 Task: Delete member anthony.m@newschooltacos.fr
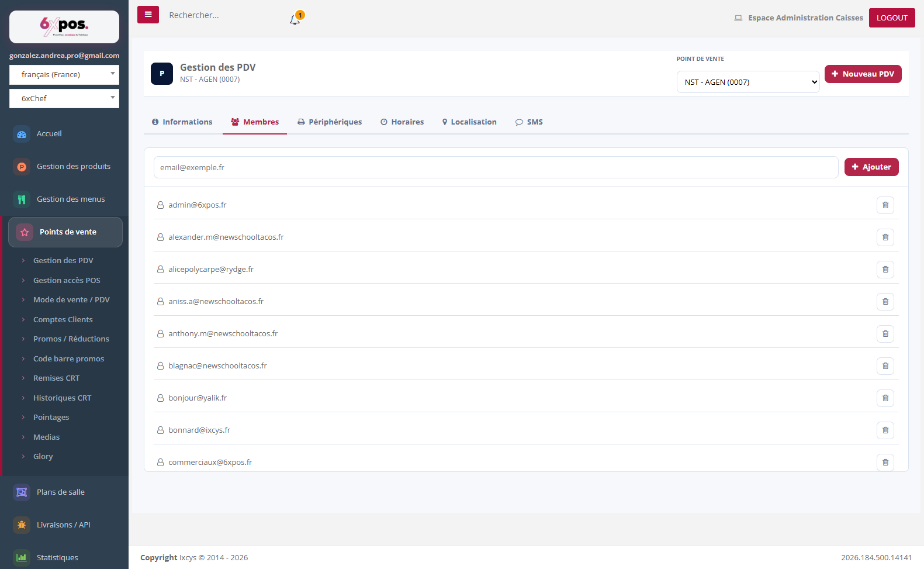(x=885, y=334)
